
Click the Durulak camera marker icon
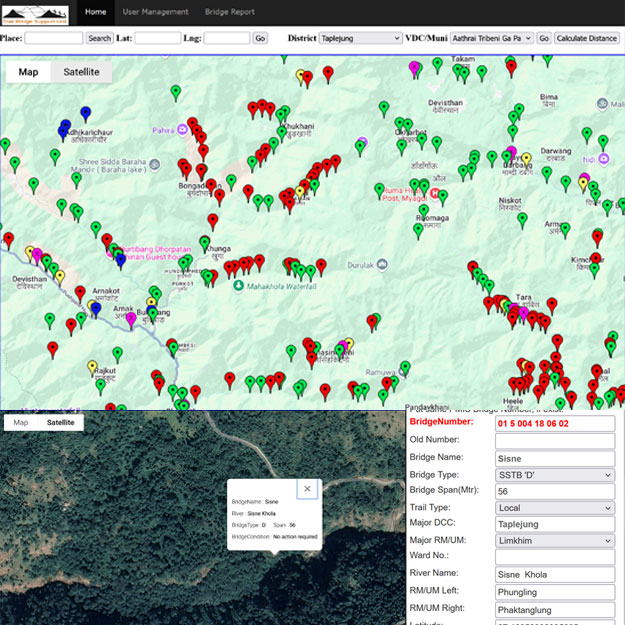click(382, 265)
